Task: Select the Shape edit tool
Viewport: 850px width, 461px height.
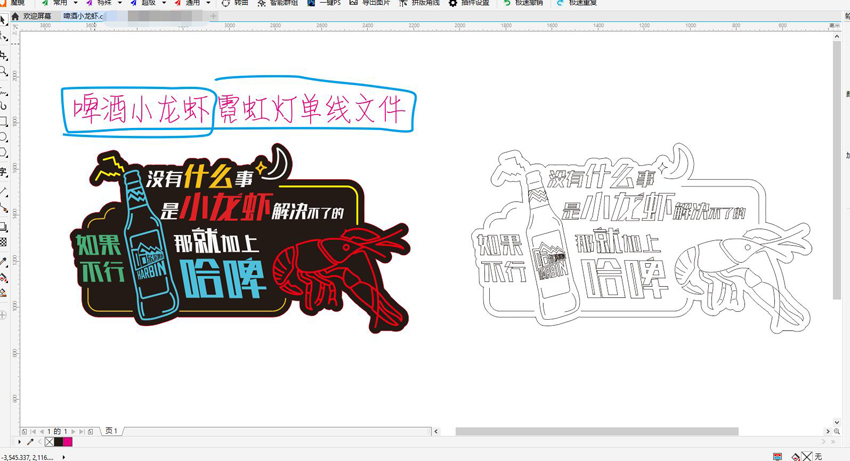Action: pyautogui.click(x=3, y=37)
